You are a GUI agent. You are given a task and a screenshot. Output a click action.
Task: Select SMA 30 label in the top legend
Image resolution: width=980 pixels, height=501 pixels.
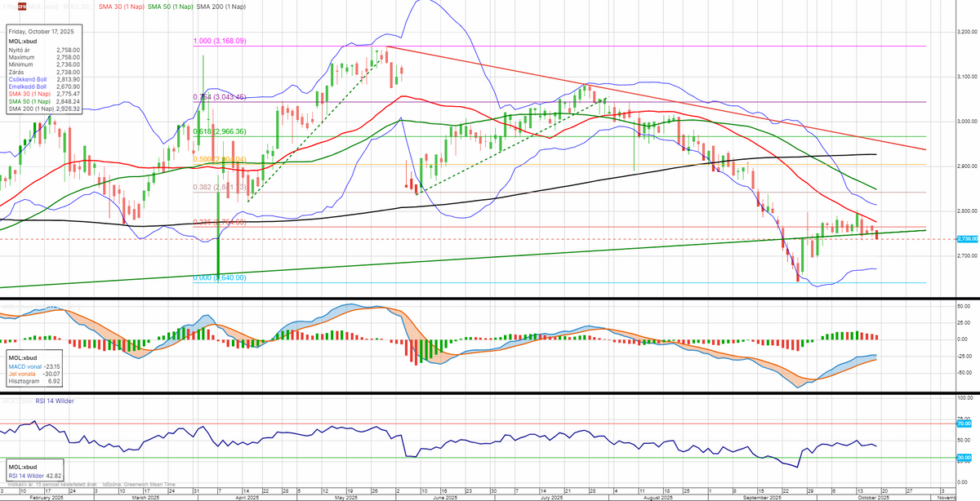(119, 7)
